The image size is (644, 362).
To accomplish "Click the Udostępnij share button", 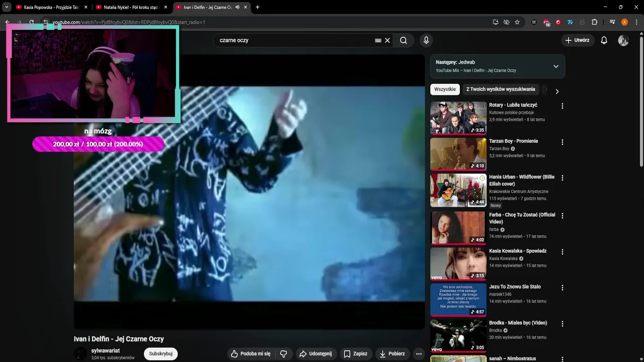I will 315,353.
